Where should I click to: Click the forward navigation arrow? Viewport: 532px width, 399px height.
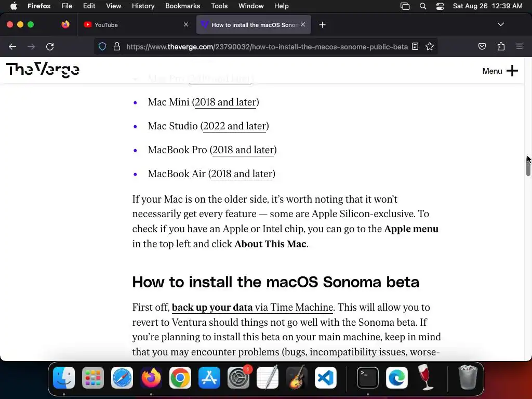tap(31, 46)
